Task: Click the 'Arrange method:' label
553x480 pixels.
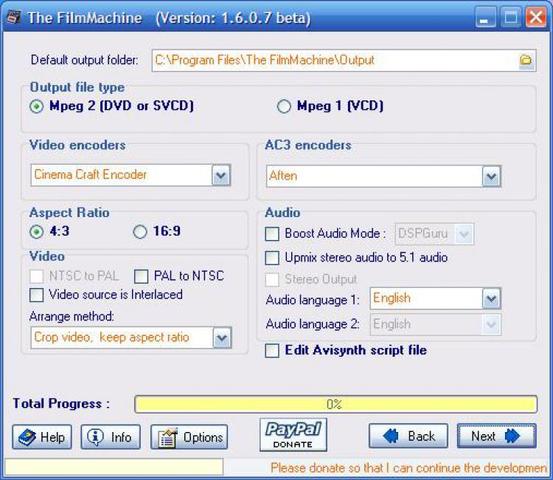Action: [72, 316]
